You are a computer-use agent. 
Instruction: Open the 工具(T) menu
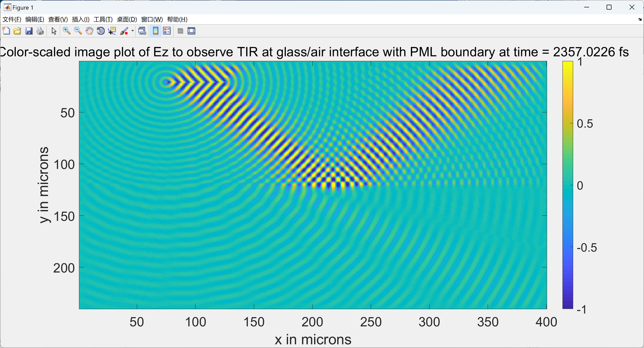pos(103,19)
